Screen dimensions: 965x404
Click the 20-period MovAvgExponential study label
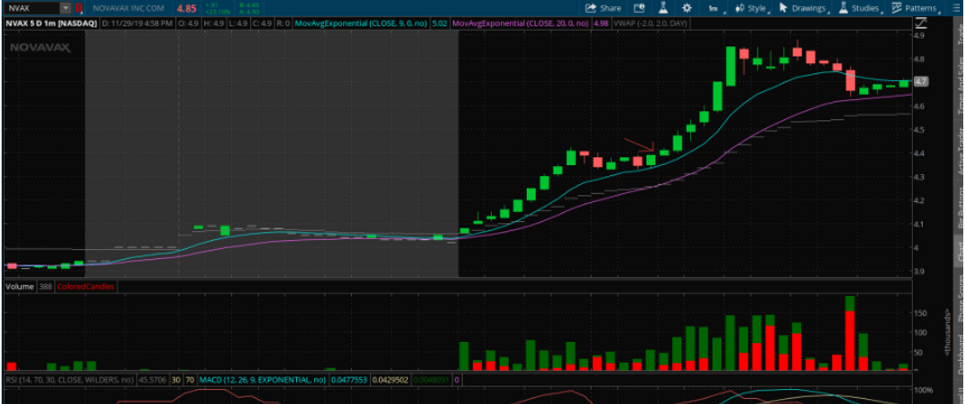point(520,24)
